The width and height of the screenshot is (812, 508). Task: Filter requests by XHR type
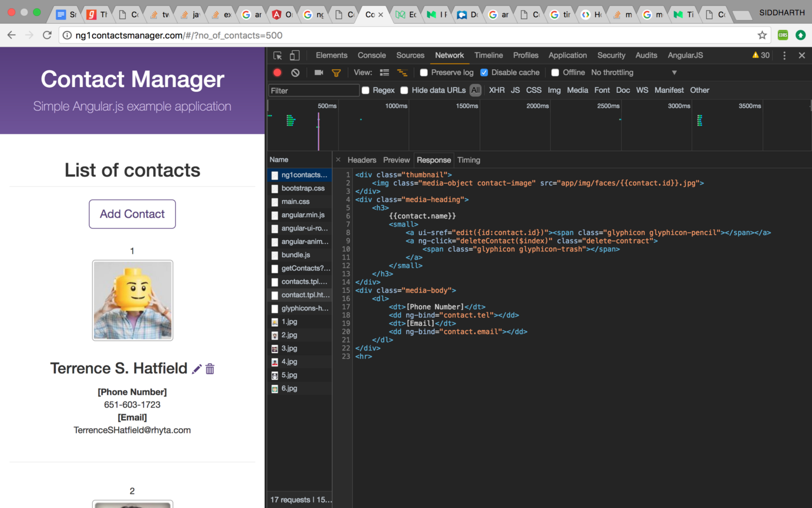[496, 90]
